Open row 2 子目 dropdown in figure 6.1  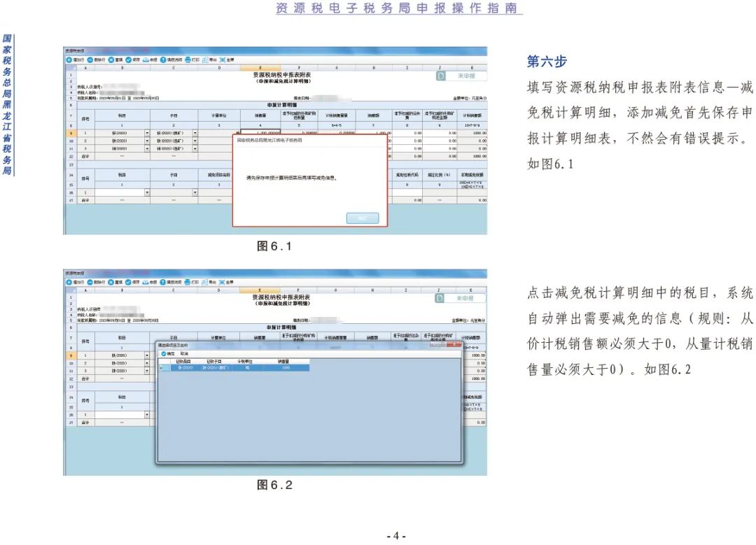[x=195, y=141]
